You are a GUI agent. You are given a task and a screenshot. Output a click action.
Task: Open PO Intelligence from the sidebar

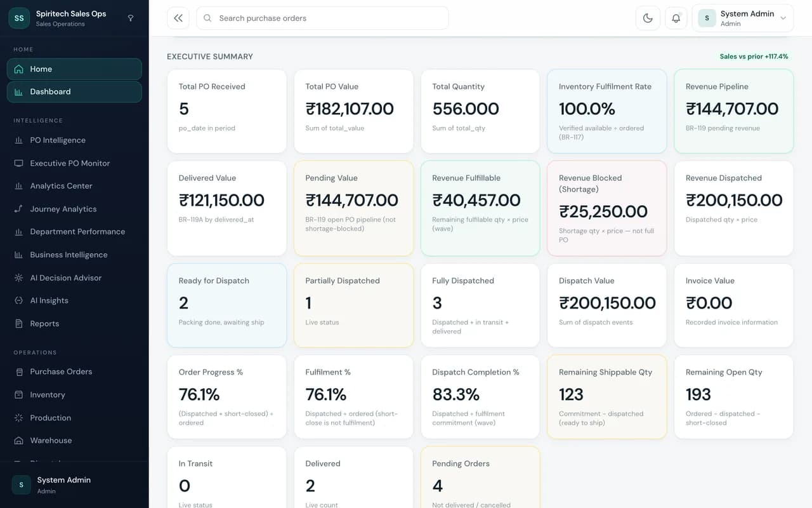(x=74, y=140)
